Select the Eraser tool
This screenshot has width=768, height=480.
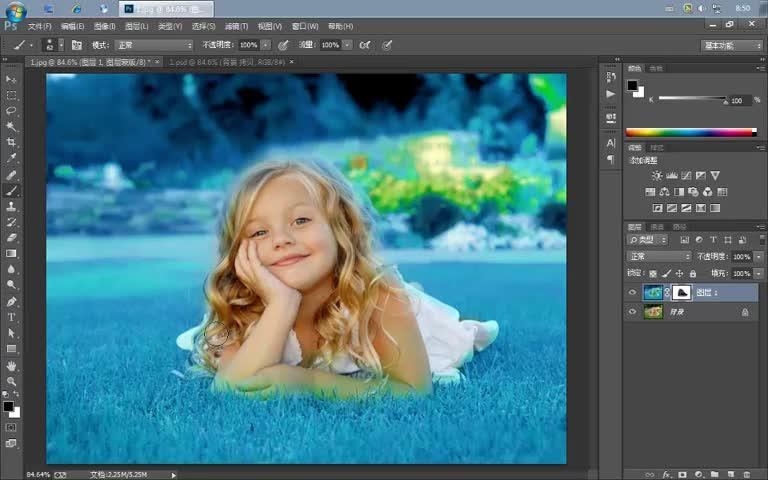pyautogui.click(x=11, y=238)
